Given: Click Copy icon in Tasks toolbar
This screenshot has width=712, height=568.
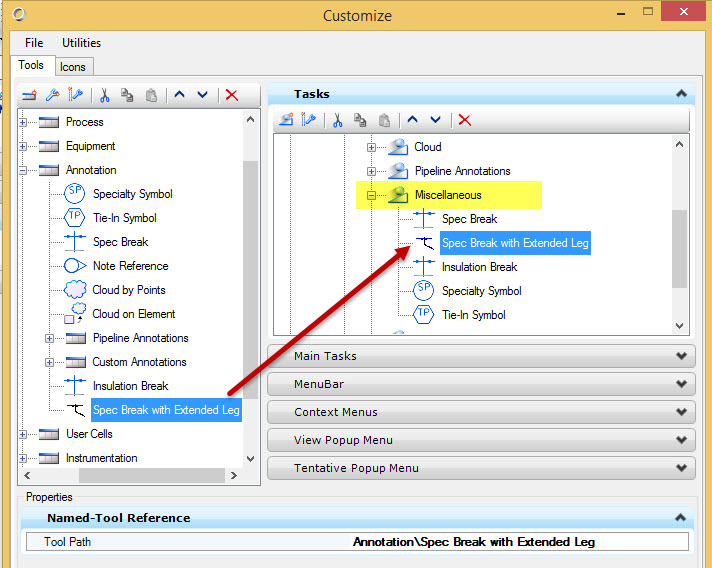Looking at the screenshot, I should tap(361, 120).
